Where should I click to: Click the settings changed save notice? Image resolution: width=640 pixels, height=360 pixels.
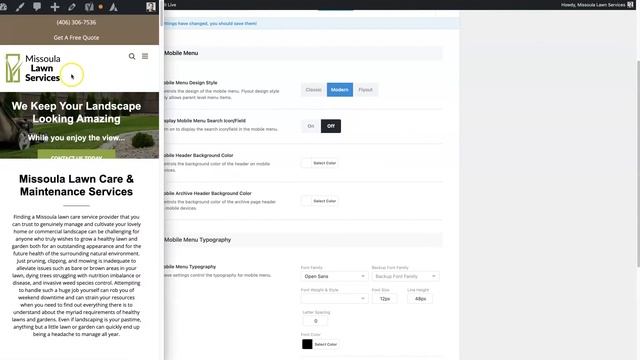click(312, 23)
